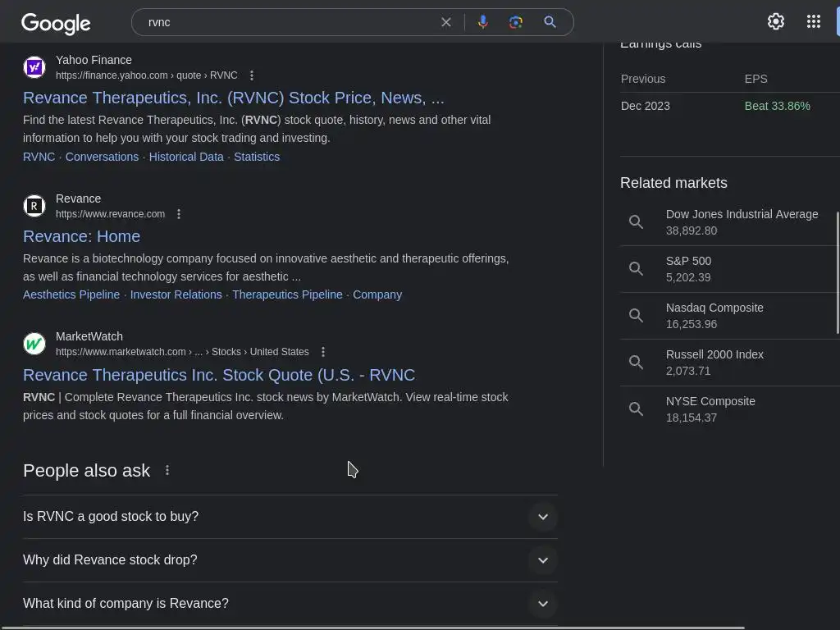Click search icon beside Russell 2000 Index
The height and width of the screenshot is (630, 840).
click(x=636, y=362)
